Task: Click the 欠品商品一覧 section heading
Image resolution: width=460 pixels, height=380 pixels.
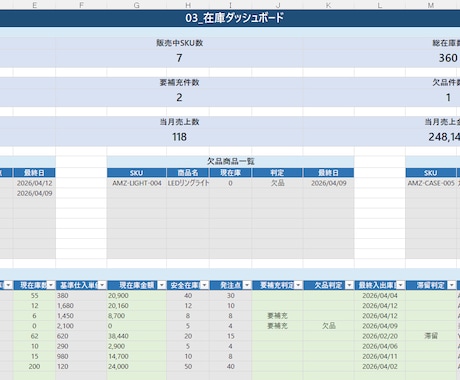Action: 230,161
